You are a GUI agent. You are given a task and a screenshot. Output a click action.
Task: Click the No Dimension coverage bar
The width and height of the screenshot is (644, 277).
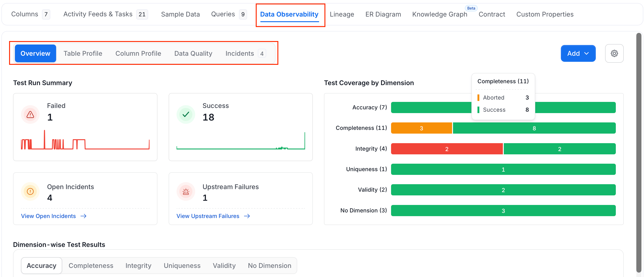[x=503, y=211]
